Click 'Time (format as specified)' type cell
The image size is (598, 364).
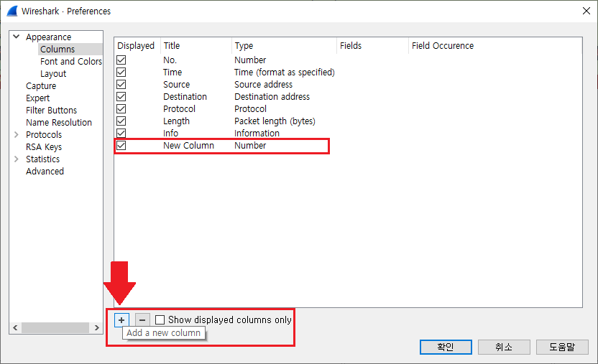(x=285, y=73)
